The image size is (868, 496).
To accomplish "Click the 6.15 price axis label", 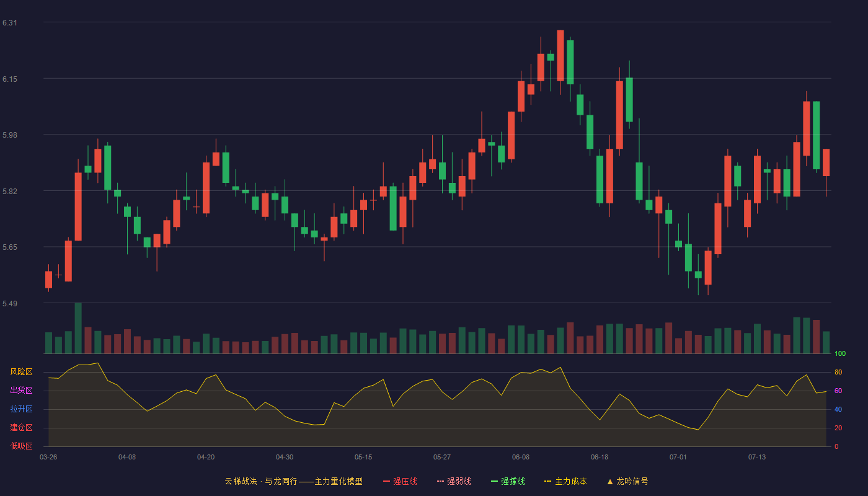I will [x=10, y=79].
